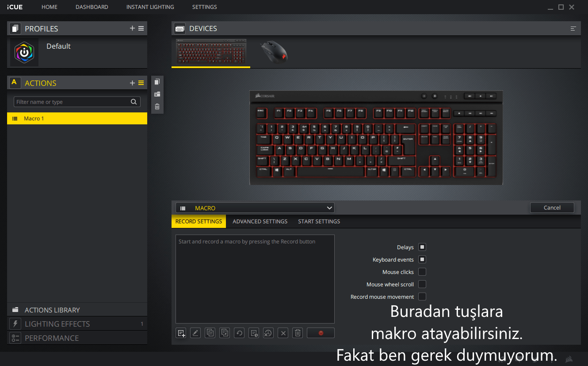Select the mouse device thumbnail
This screenshot has height=366, width=588.
[274, 52]
